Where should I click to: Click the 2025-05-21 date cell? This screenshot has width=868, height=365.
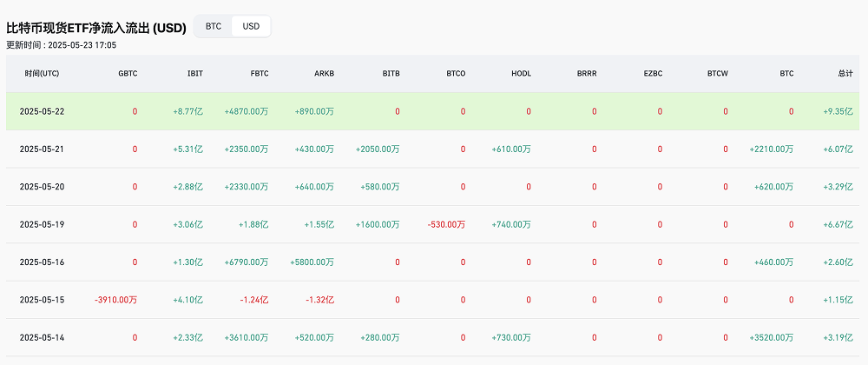(43, 149)
